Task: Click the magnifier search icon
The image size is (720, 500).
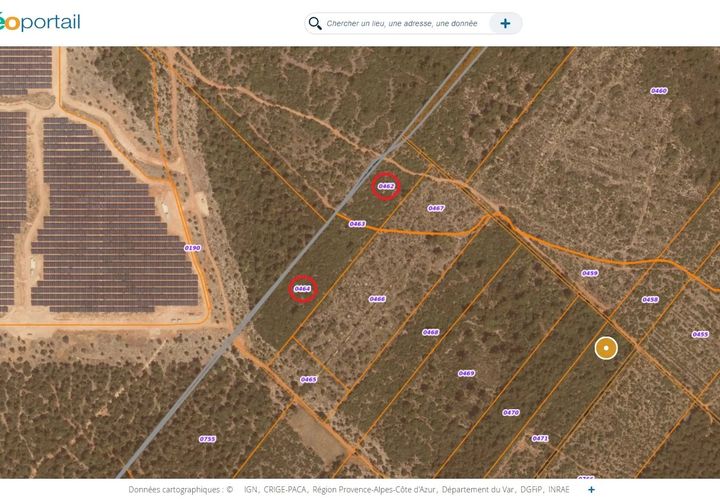Action: point(315,23)
